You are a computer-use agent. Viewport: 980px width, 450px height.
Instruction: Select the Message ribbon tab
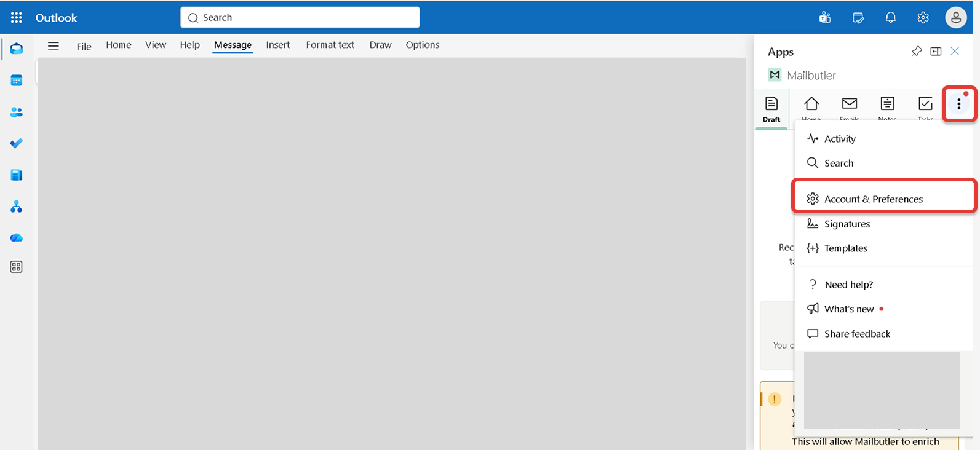coord(233,45)
